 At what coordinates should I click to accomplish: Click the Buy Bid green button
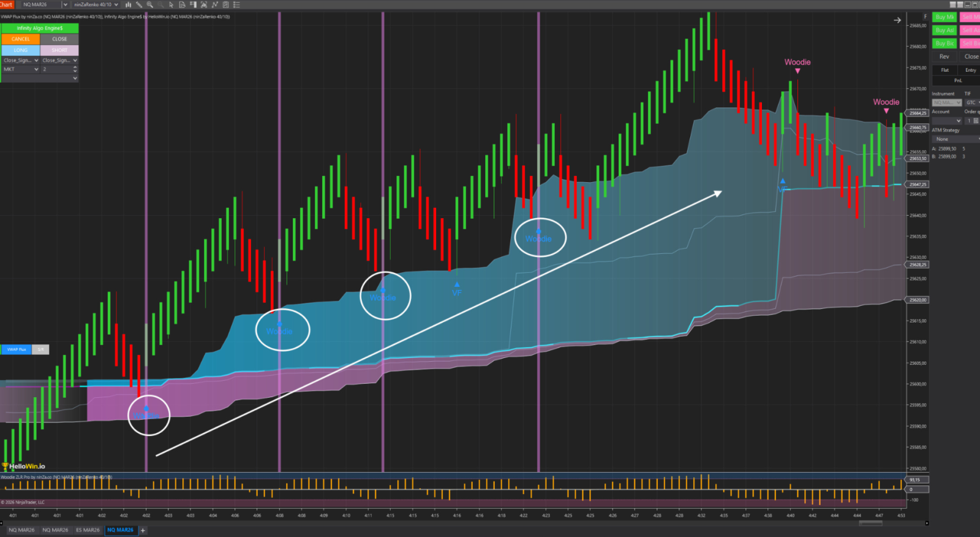tap(944, 44)
